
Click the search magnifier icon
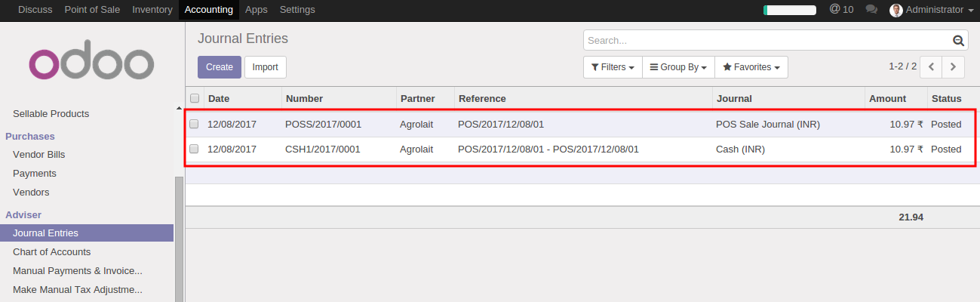(x=959, y=41)
